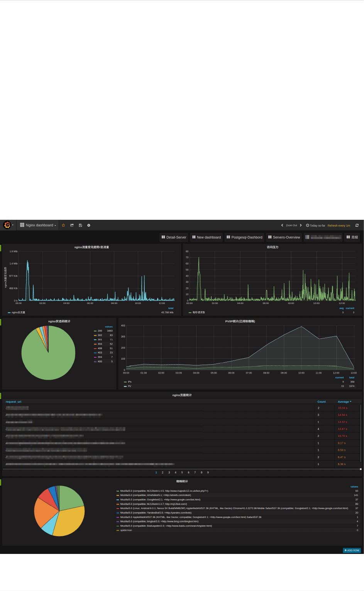Shift time range forward with right arrow
Image resolution: width=364 pixels, height=591 pixels.
click(x=301, y=225)
